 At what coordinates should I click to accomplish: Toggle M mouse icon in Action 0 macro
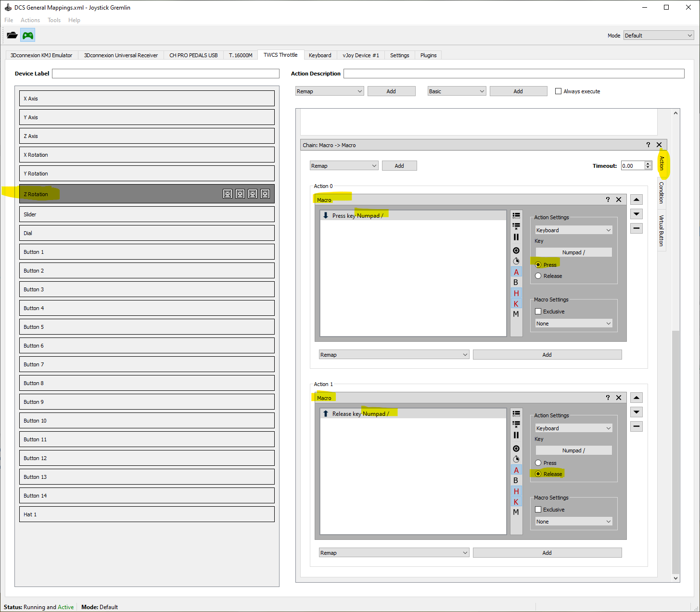[516, 314]
